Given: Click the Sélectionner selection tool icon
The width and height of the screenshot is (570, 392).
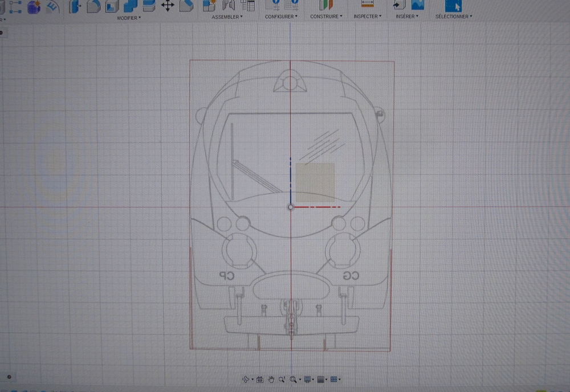Looking at the screenshot, I should (x=453, y=6).
